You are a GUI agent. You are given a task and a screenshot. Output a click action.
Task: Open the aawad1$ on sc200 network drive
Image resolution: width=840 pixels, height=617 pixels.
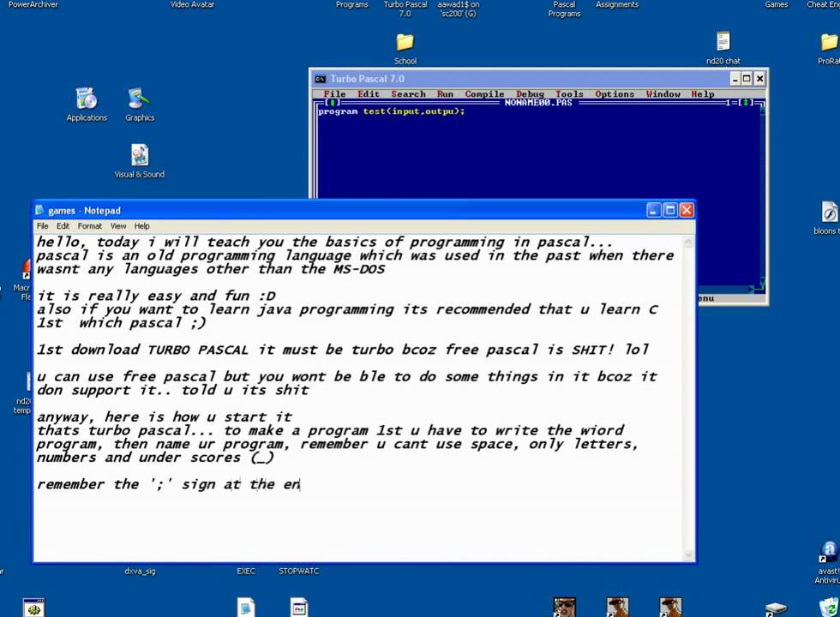459,9
